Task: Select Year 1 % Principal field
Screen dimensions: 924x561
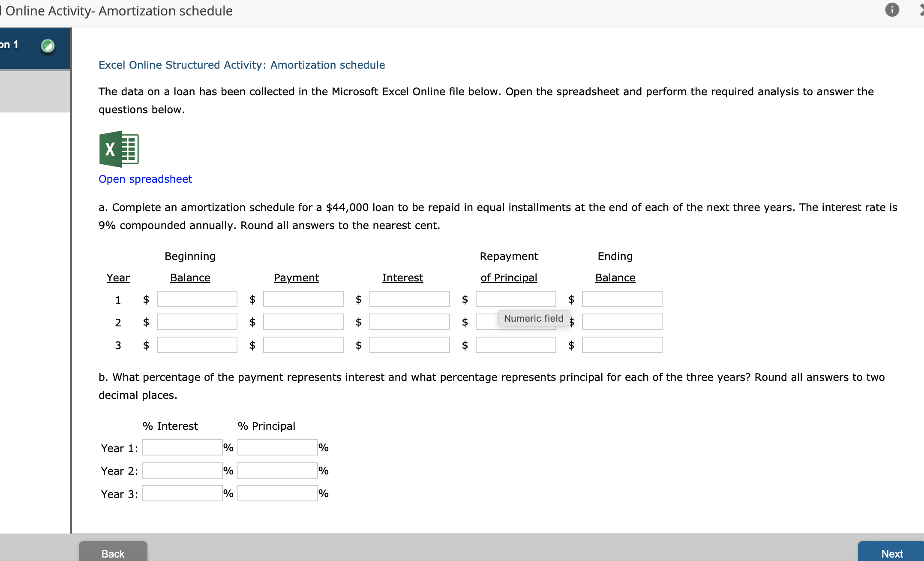Action: point(278,447)
